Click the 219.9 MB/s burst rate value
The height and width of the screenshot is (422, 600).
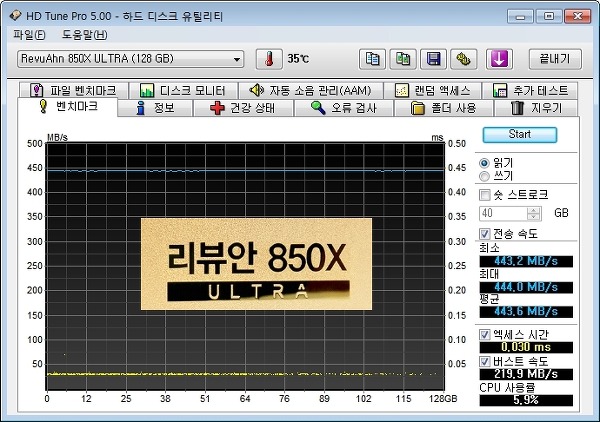(x=526, y=374)
